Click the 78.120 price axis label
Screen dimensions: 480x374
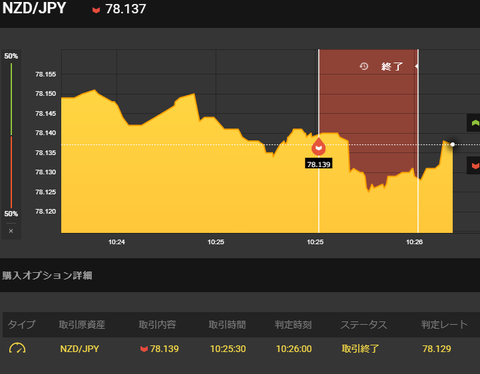point(46,211)
